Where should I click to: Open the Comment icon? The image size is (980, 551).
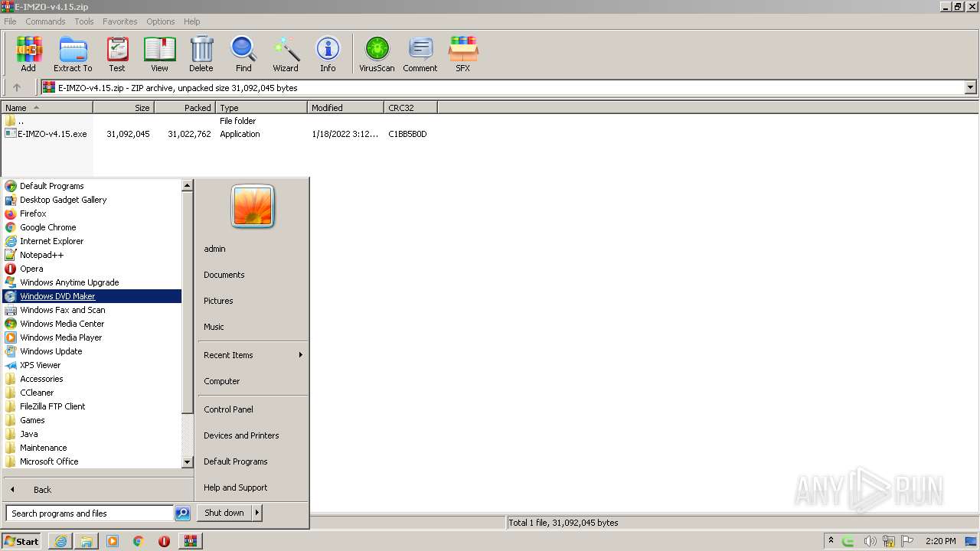420,54
